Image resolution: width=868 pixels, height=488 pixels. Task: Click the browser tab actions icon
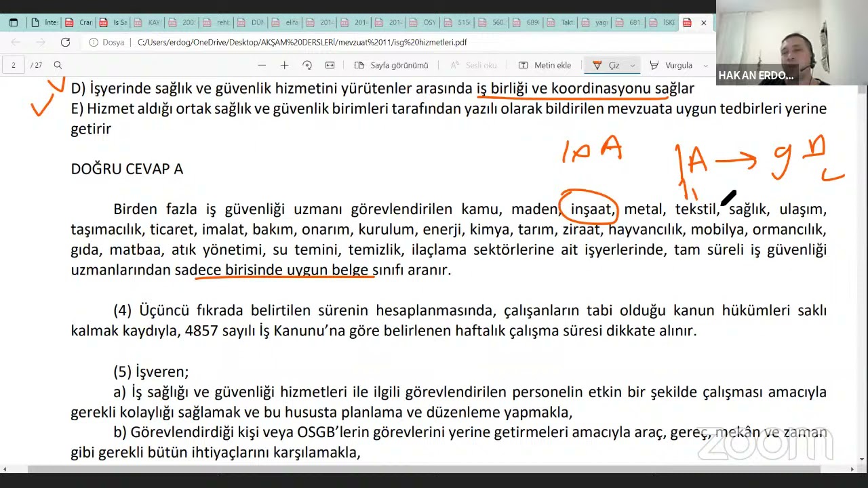pyautogui.click(x=13, y=22)
